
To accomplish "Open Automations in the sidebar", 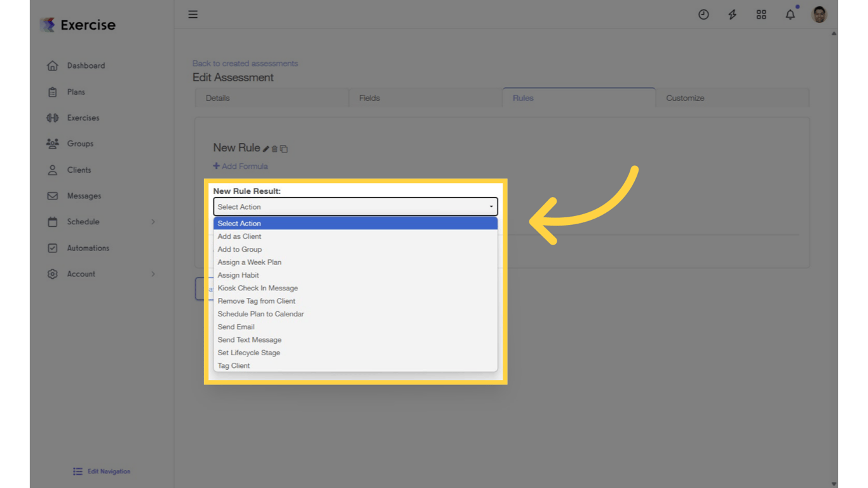I will coord(87,248).
